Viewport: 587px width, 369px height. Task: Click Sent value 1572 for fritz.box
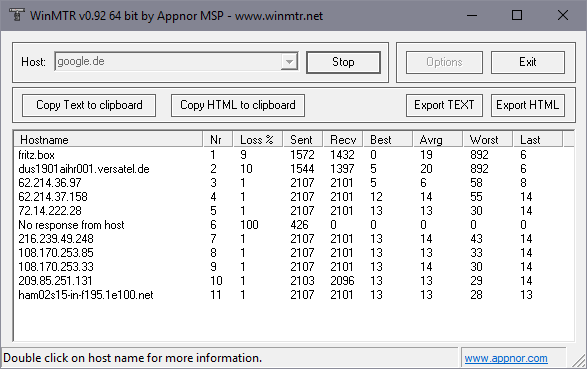(x=302, y=155)
